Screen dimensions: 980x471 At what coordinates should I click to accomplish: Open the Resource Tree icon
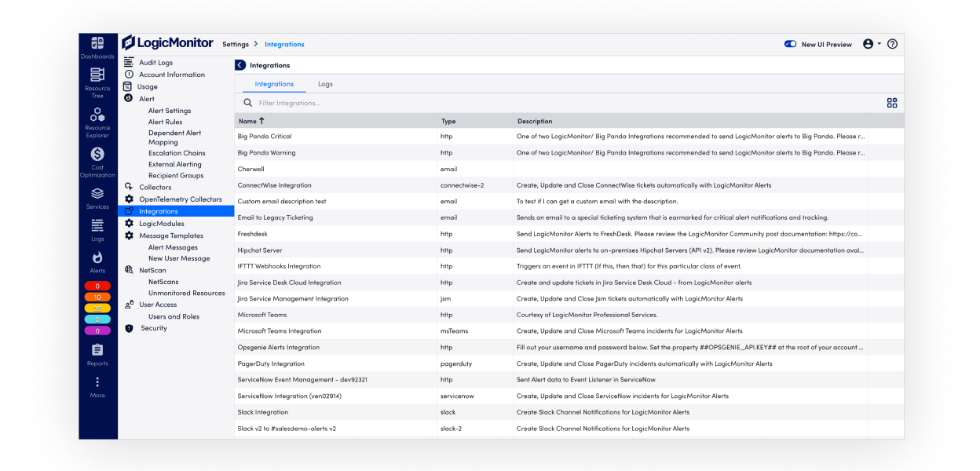click(97, 76)
